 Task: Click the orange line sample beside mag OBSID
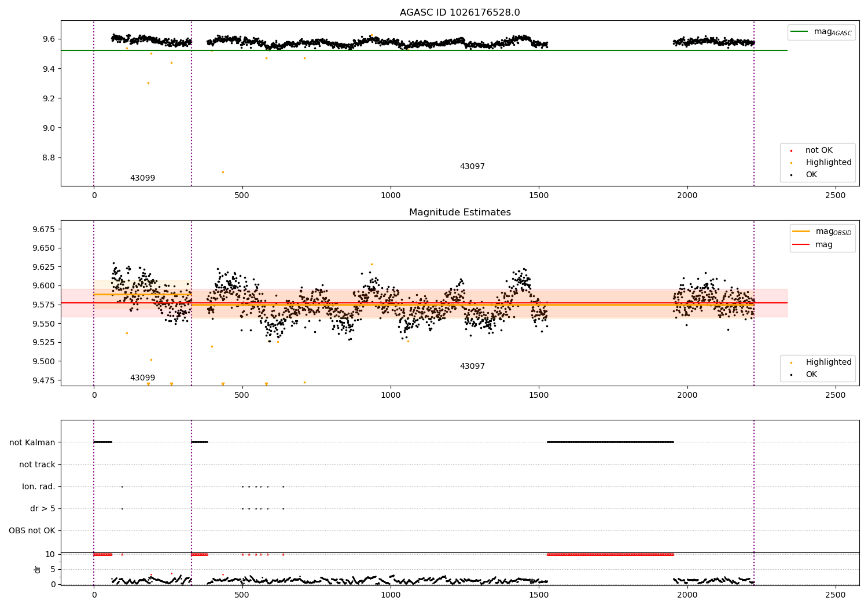click(x=801, y=232)
